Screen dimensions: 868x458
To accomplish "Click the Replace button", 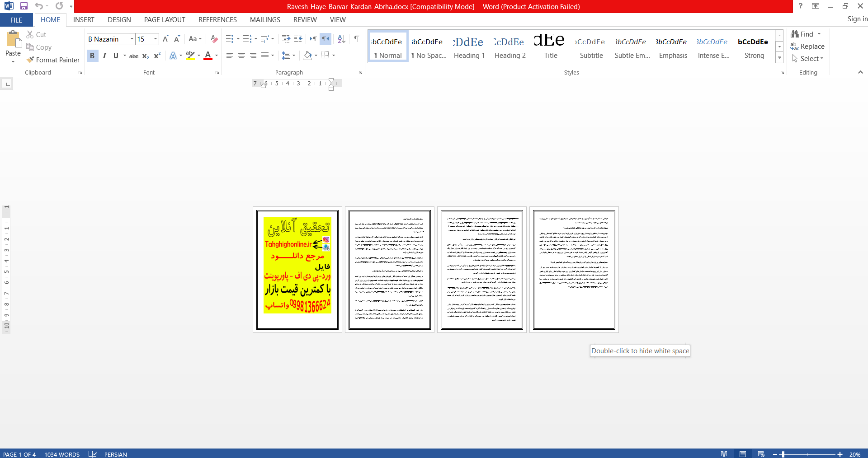I will point(807,47).
